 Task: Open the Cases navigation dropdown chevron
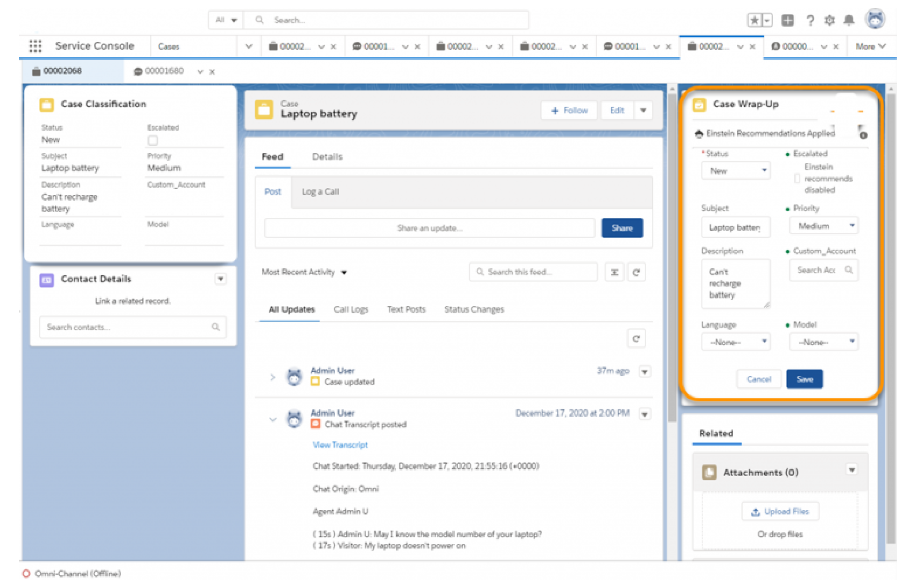tap(249, 46)
